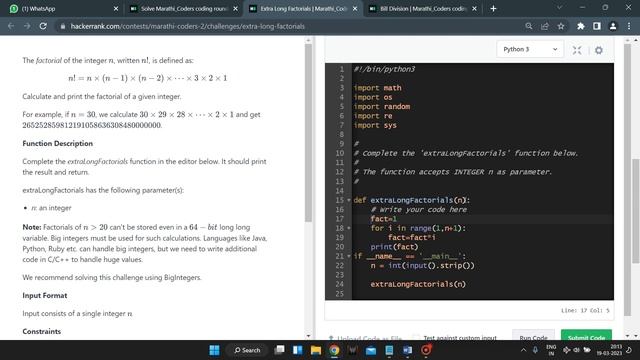Screen dimensions: 640x360
Task: Open the Chrome three-dot menu
Action: (x=629, y=26)
